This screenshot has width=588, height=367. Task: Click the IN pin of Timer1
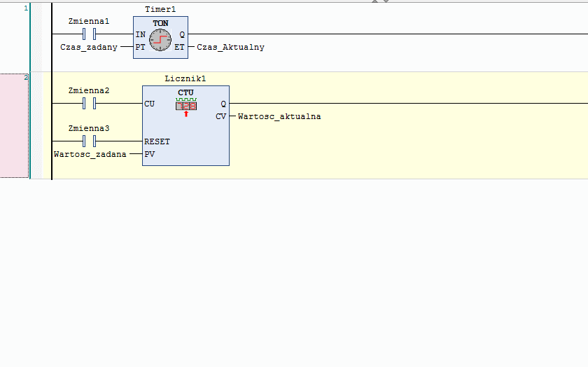141,34
